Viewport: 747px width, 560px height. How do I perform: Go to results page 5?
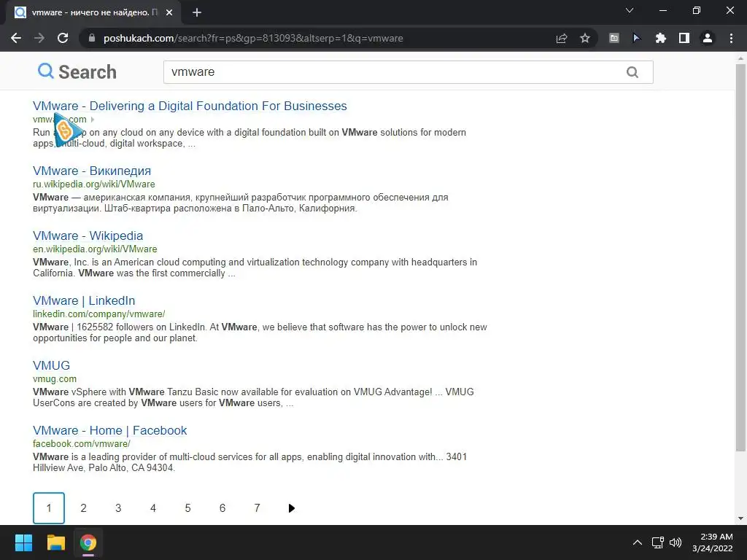[x=187, y=508]
